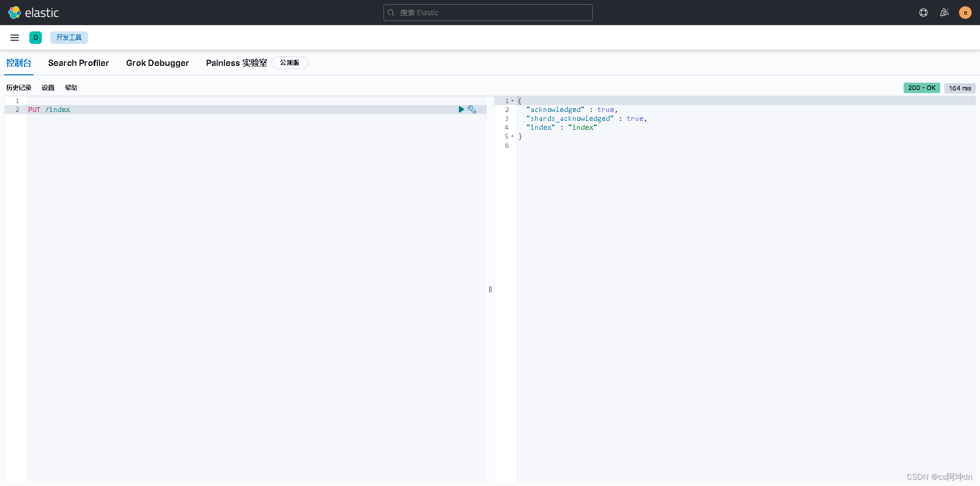Open 帮助 help
Screen dimensions: 980x486
click(x=71, y=88)
